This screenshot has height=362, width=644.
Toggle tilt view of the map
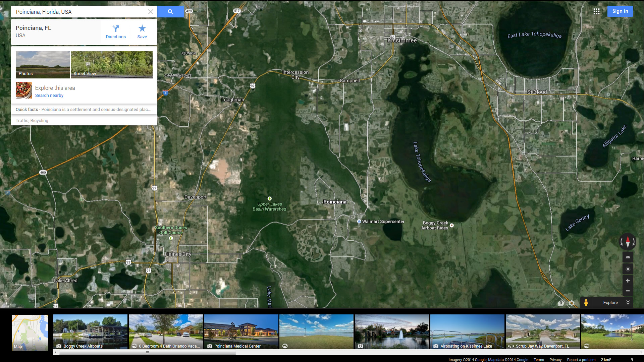click(x=628, y=257)
